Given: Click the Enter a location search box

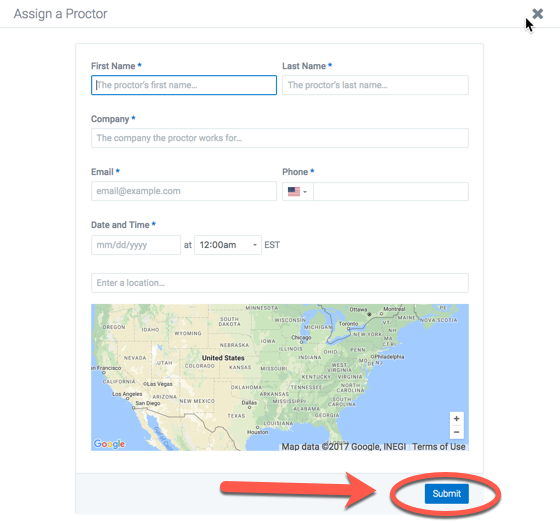Looking at the screenshot, I should [x=280, y=283].
